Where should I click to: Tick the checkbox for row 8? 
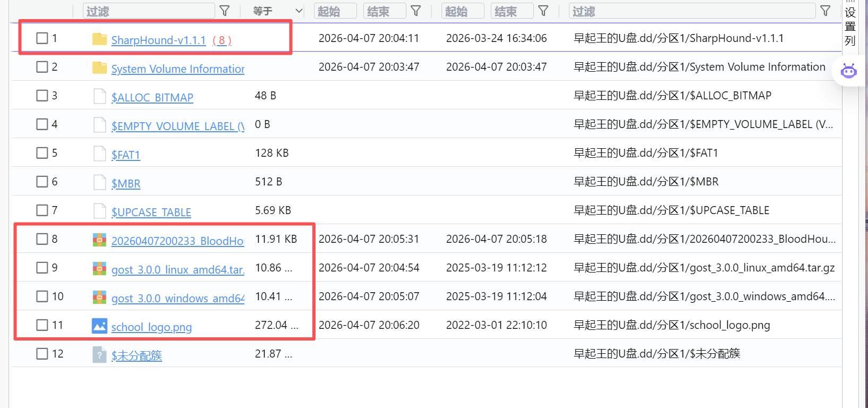pyautogui.click(x=42, y=239)
